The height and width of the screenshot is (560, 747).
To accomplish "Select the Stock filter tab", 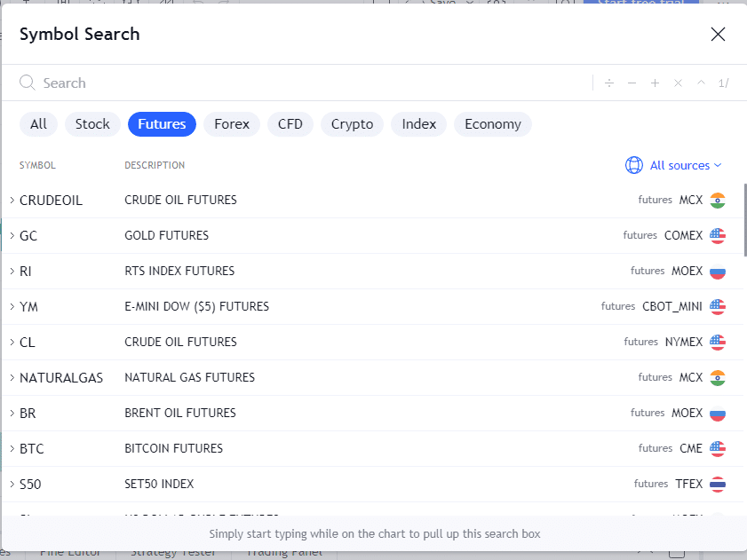I will pos(92,124).
